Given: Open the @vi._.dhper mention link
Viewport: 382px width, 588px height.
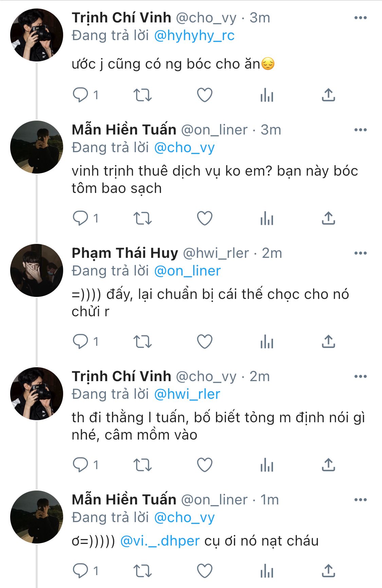Looking at the screenshot, I should coord(160,541).
